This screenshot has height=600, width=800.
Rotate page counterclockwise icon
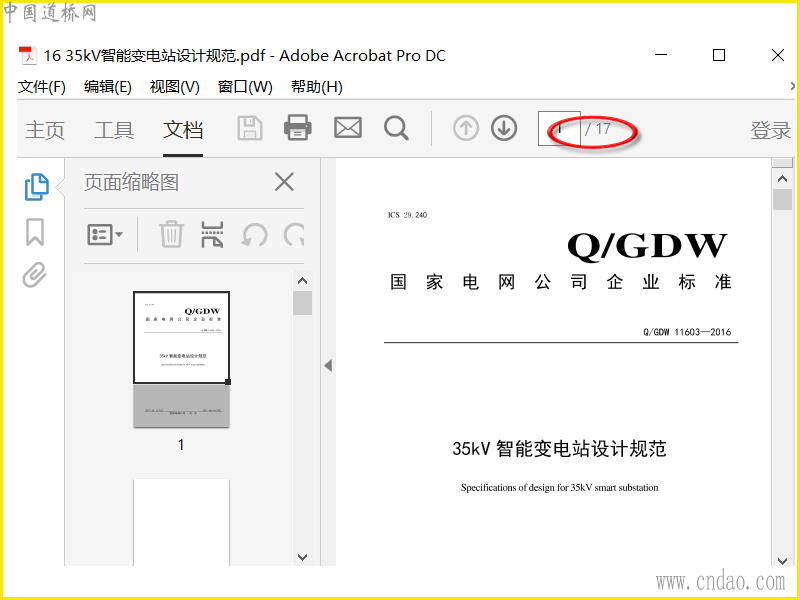254,235
